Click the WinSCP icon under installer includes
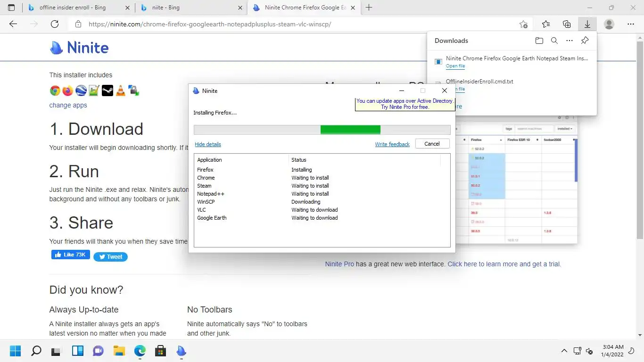644x362 pixels. pos(133,90)
